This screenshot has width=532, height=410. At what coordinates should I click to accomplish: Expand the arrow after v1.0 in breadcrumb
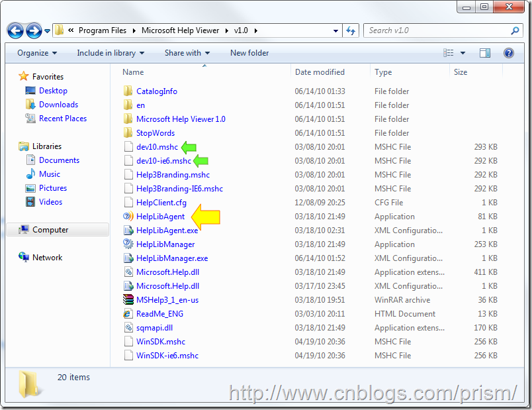[256, 31]
